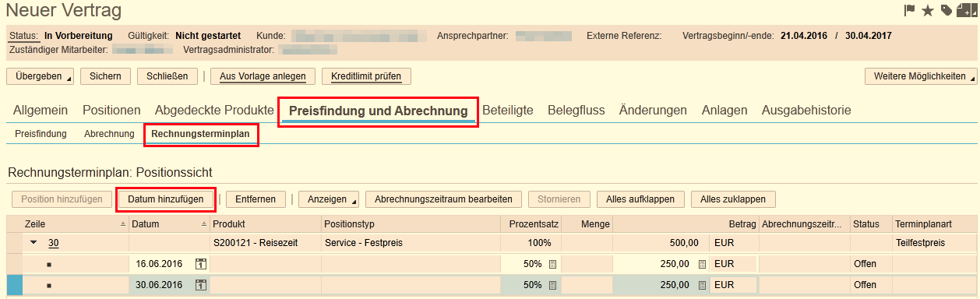
Task: Open the Übergeben dropdown button
Action: click(40, 76)
